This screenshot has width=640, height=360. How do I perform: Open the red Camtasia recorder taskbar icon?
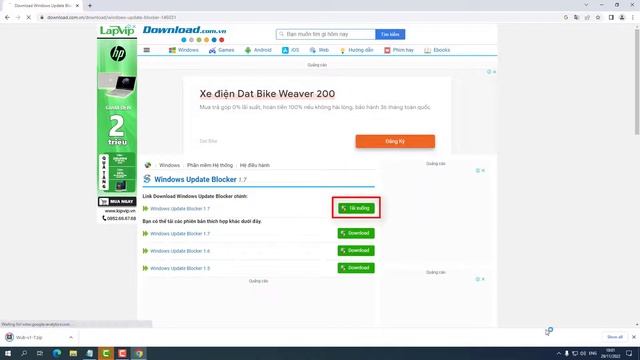coord(122,353)
